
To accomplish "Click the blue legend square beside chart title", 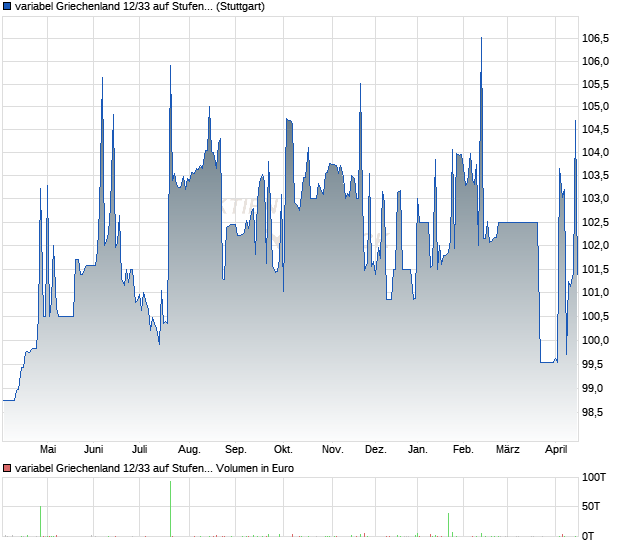I will tap(8, 7).
